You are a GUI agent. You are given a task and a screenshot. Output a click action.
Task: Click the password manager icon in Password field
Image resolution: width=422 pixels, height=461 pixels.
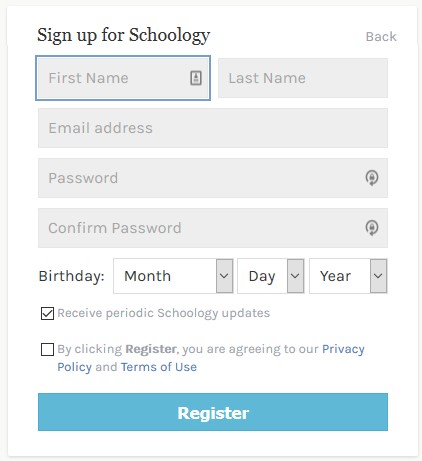[x=372, y=178]
